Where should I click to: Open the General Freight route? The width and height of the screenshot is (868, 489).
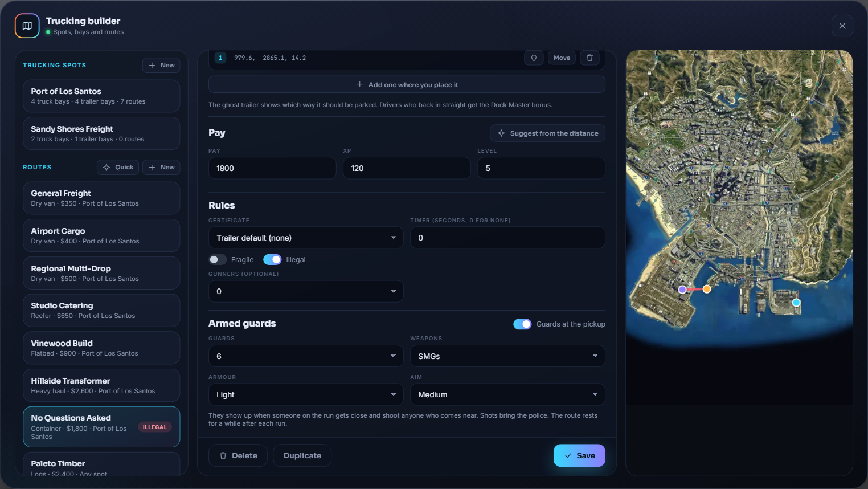pos(101,198)
